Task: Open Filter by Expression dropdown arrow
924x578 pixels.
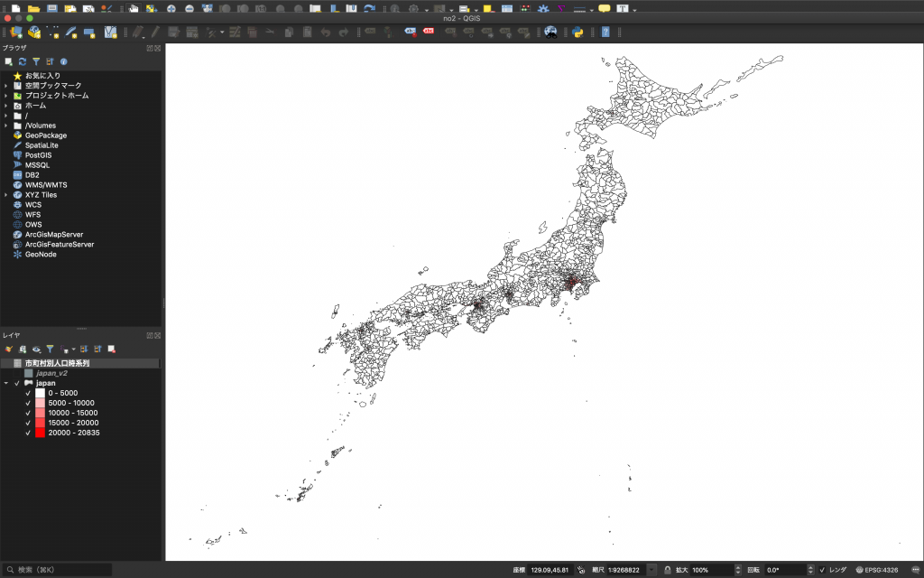Action: click(x=73, y=350)
